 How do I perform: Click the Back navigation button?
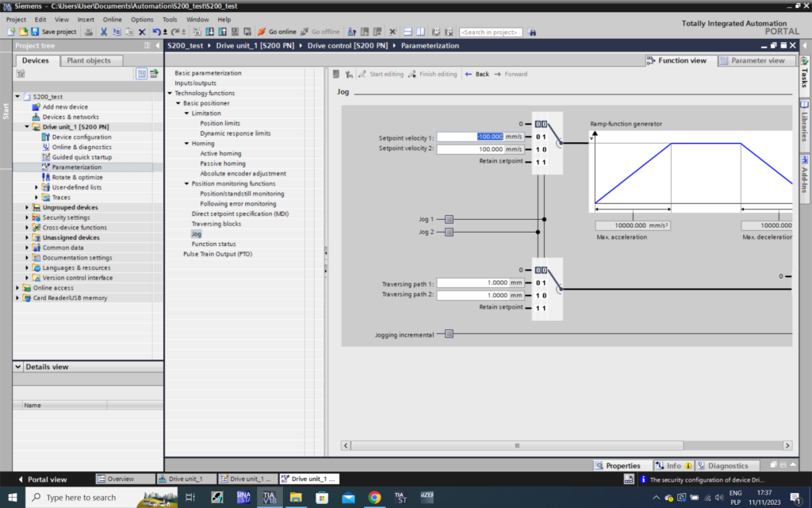(x=477, y=74)
